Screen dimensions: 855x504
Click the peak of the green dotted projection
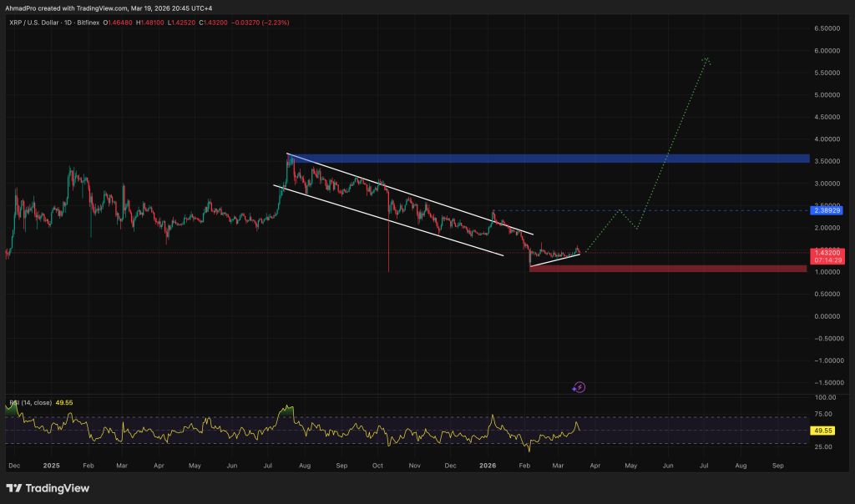coord(706,58)
